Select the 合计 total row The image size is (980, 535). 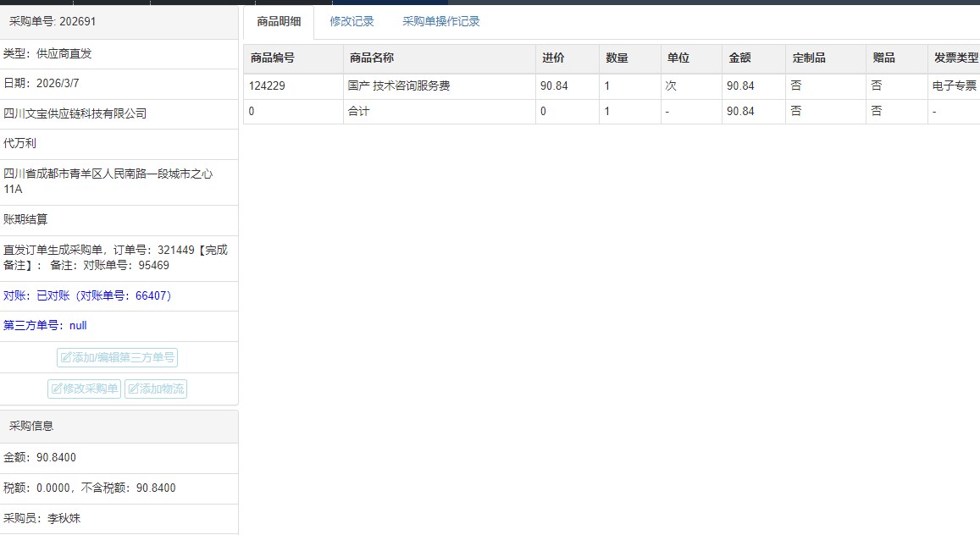359,112
